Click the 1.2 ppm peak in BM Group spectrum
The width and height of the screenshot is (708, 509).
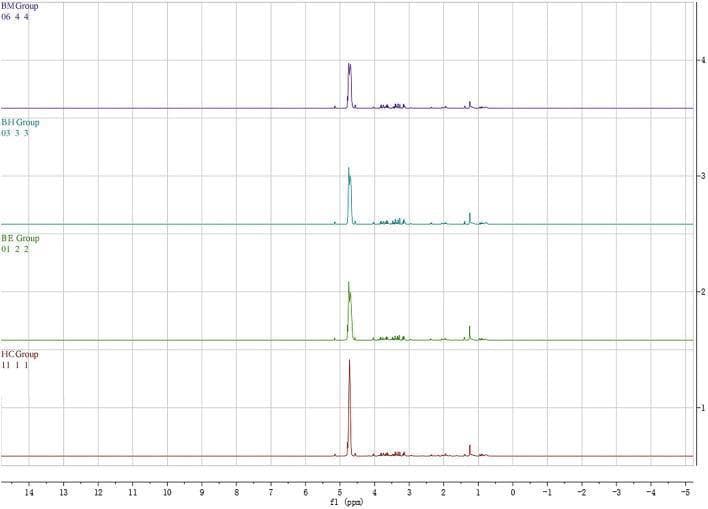pos(470,105)
